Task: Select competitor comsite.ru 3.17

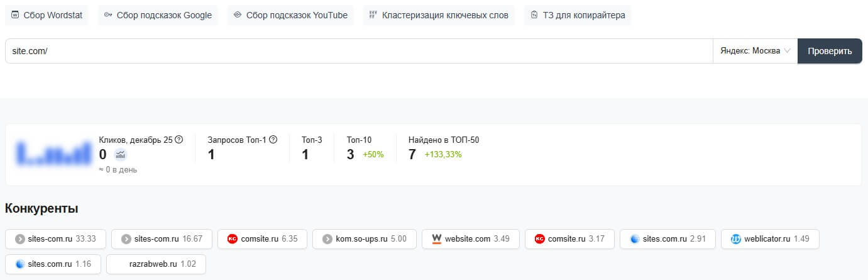Action: pyautogui.click(x=569, y=239)
